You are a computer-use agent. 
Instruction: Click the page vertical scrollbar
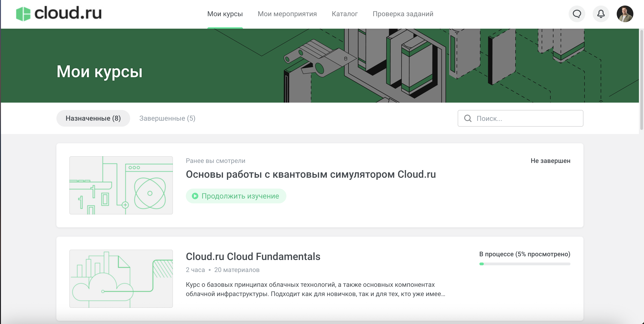[x=641, y=80]
